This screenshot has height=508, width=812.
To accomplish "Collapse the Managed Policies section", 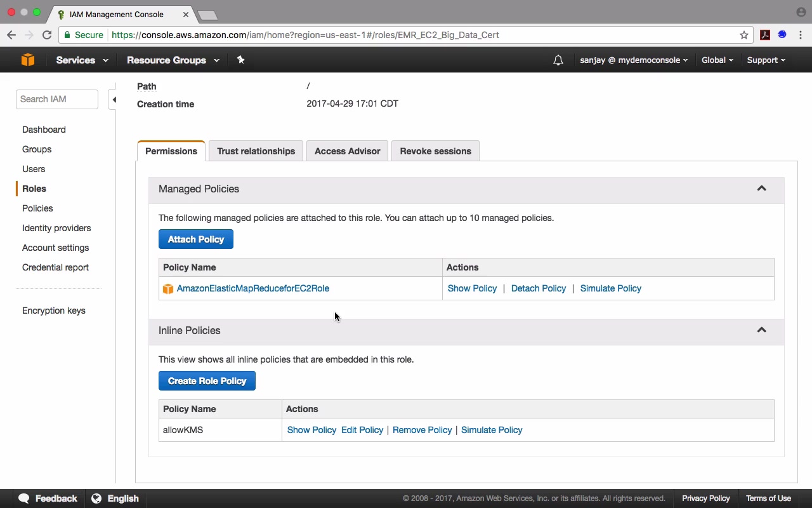I will tap(762, 189).
